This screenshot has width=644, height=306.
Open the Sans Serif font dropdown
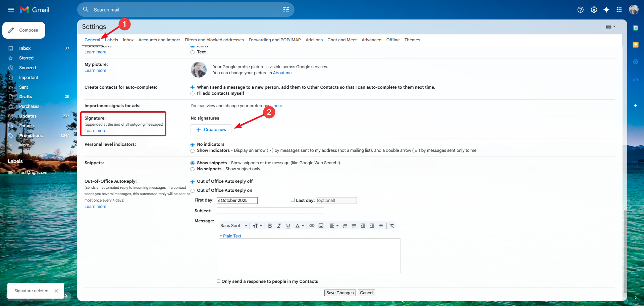pyautogui.click(x=234, y=226)
